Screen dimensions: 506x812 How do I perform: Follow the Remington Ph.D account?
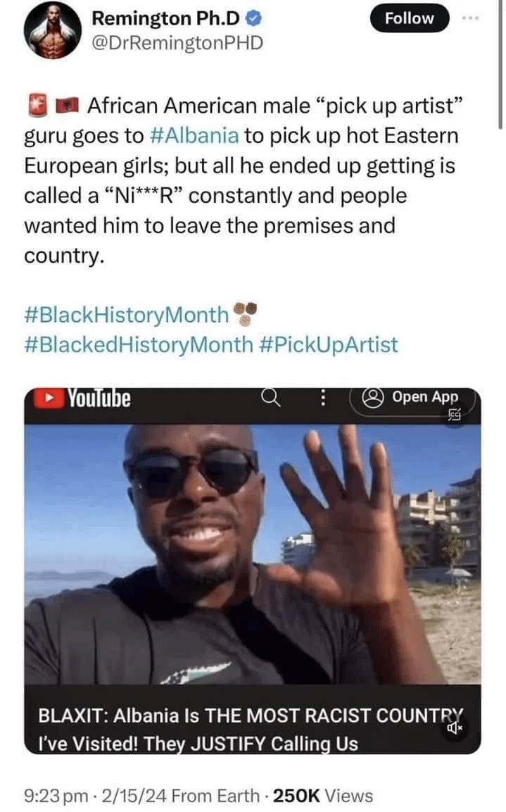click(410, 18)
